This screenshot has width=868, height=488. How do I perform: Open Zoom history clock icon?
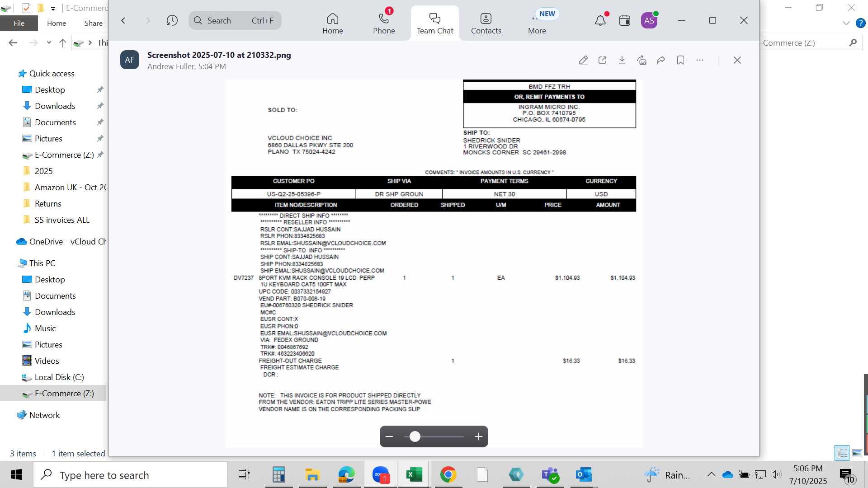[x=172, y=20]
